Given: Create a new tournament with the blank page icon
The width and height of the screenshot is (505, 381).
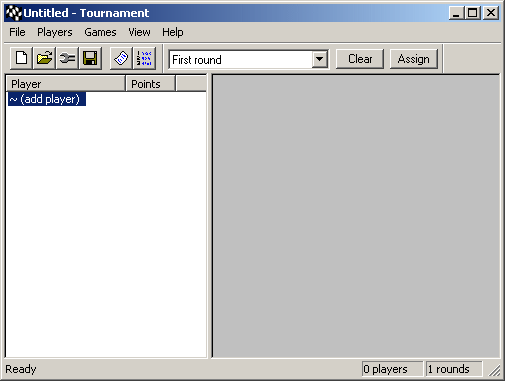Looking at the screenshot, I should tap(22, 58).
